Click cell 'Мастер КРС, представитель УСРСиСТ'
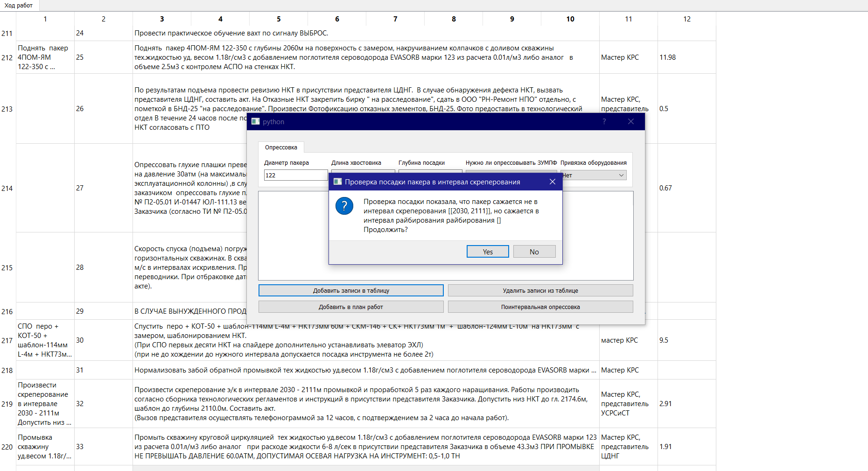Viewport: 868px width, 471px height. point(629,404)
